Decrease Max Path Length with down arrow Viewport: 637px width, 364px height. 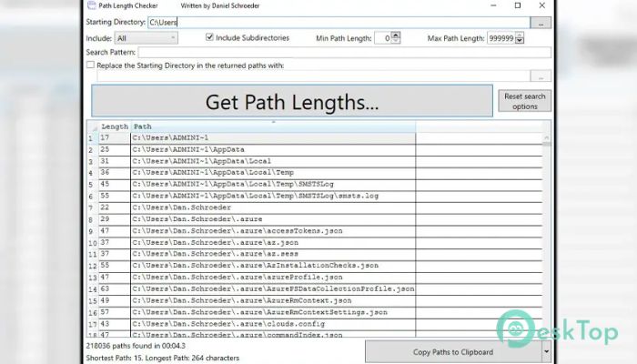coord(520,41)
